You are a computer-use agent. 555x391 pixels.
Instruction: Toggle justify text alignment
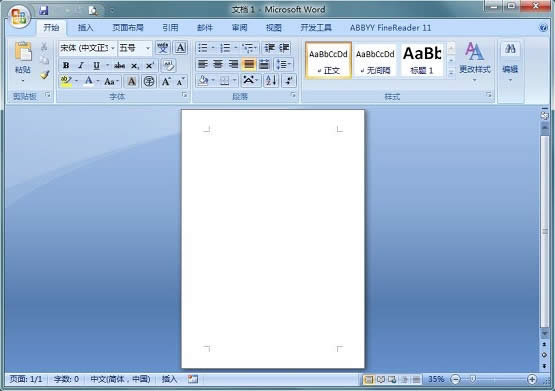(x=249, y=64)
